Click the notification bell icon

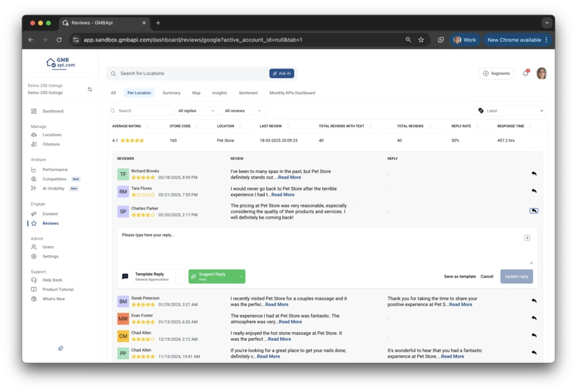pyautogui.click(x=526, y=73)
